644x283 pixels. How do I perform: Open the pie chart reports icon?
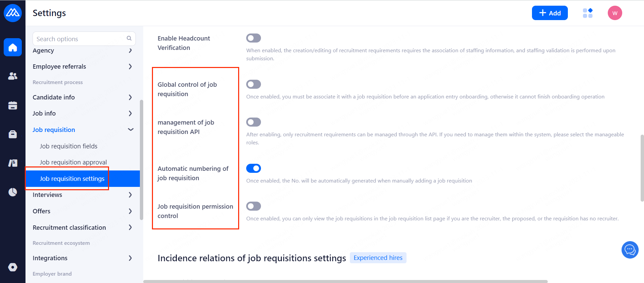tap(13, 192)
